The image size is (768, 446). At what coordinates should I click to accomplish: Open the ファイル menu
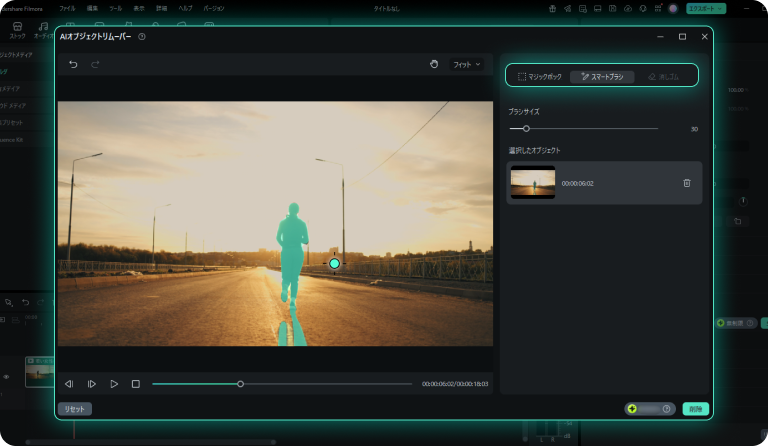(67, 8)
